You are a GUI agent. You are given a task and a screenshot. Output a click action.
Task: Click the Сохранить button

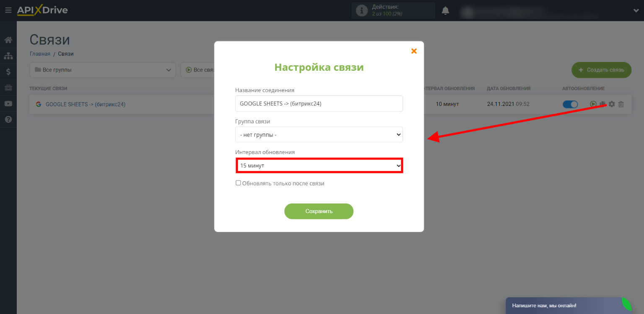[319, 211]
